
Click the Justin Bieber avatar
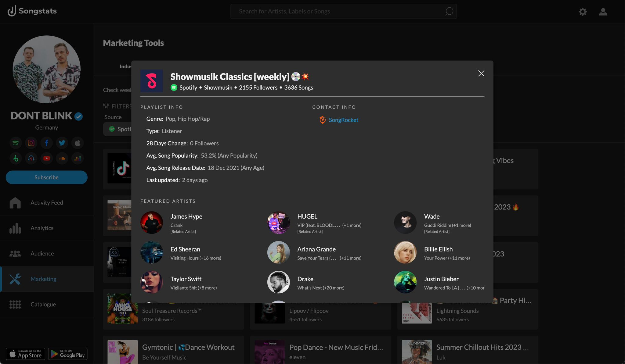point(405,282)
